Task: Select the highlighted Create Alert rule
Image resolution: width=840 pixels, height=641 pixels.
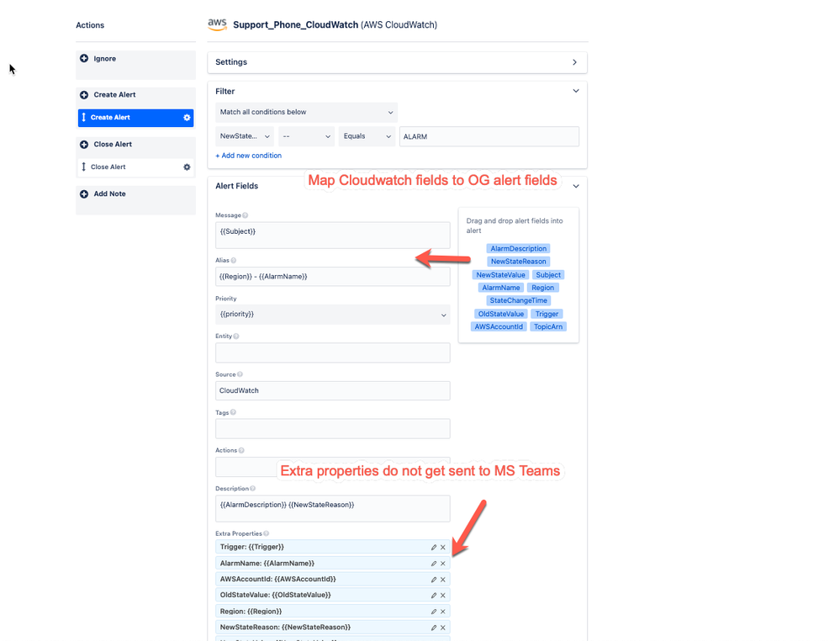Action: 135,118
